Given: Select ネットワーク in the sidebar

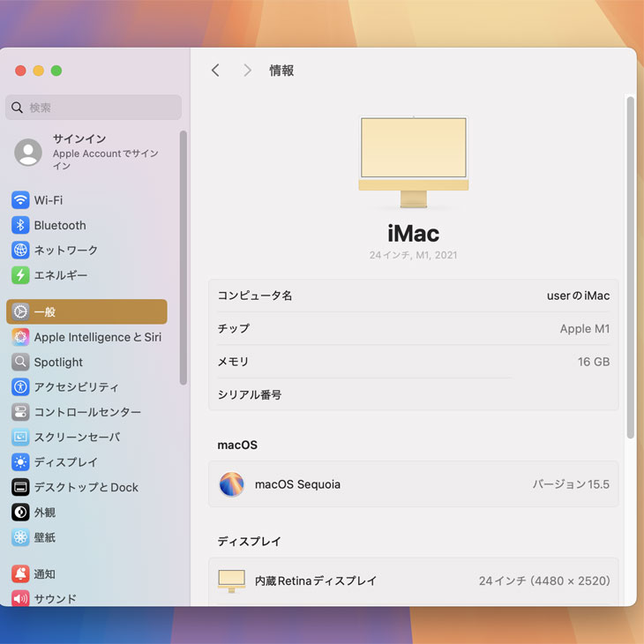Looking at the screenshot, I should point(65,251).
